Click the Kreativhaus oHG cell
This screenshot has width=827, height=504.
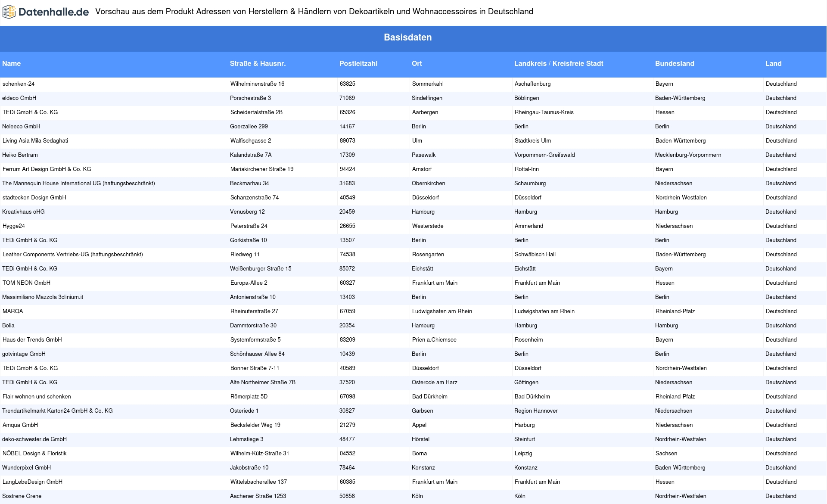(x=23, y=212)
